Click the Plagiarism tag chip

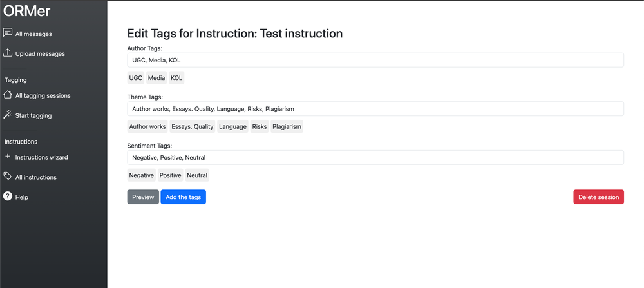(x=287, y=127)
